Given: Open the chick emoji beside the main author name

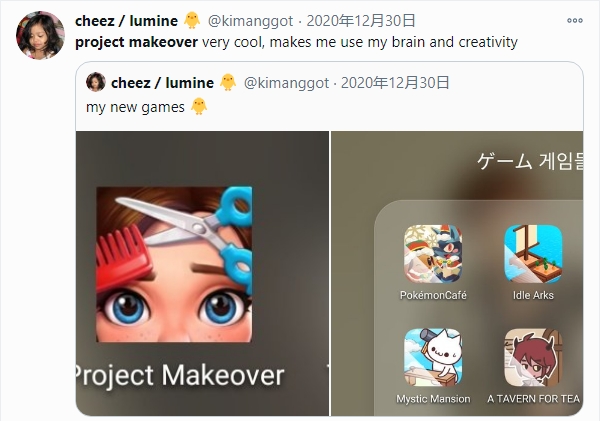Looking at the screenshot, I should (192, 20).
